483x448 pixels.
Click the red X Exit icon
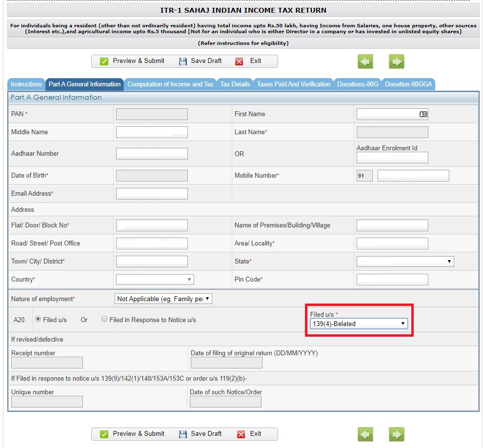coord(239,61)
